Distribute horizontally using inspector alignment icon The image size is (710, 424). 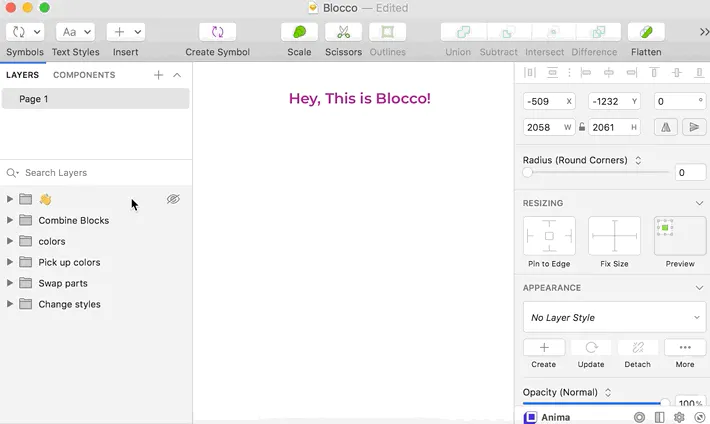coord(530,72)
